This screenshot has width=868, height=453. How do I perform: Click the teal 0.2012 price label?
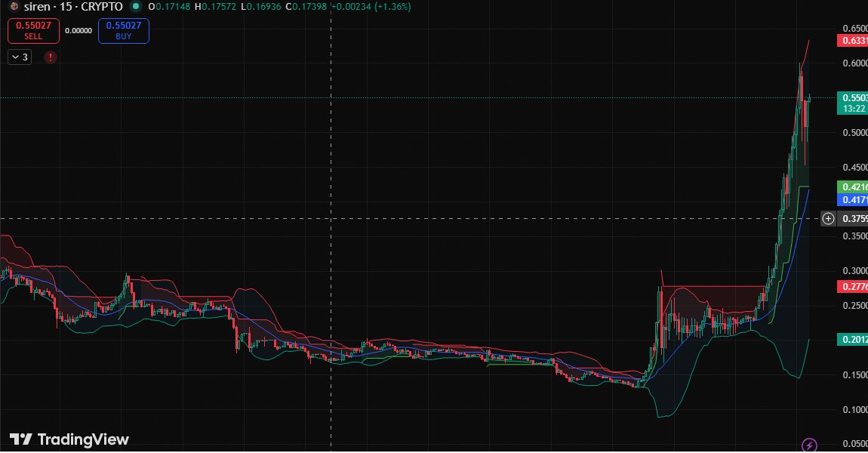click(852, 340)
